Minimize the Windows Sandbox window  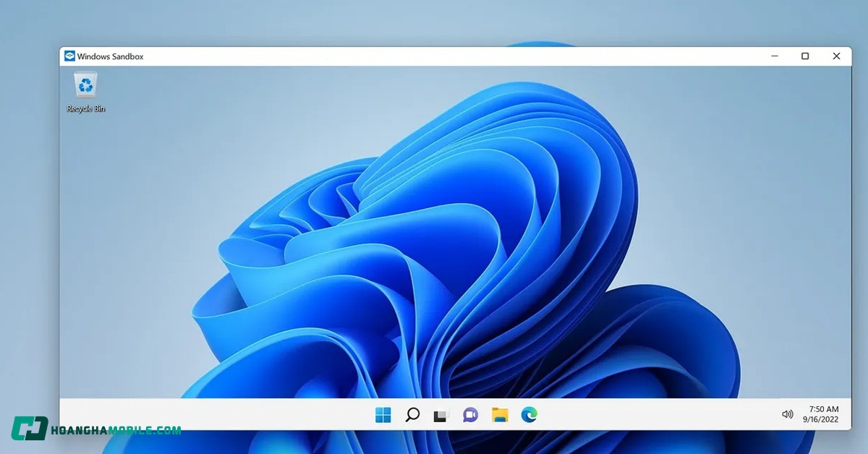tap(774, 56)
